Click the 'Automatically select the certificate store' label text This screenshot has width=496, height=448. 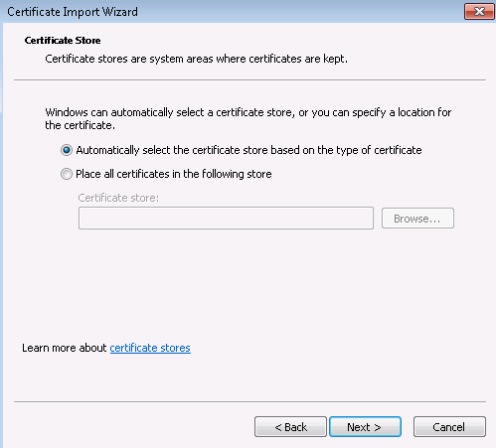pos(248,150)
